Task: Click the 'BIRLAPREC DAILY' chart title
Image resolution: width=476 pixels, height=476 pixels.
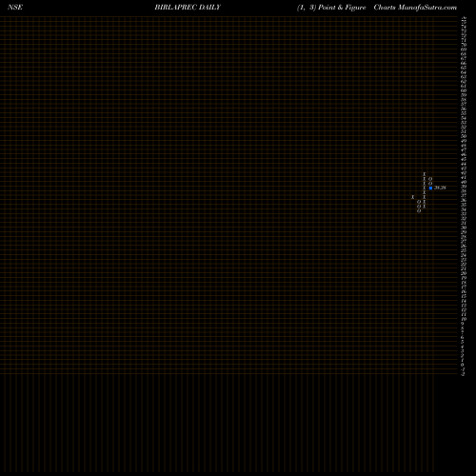Action: [x=188, y=8]
